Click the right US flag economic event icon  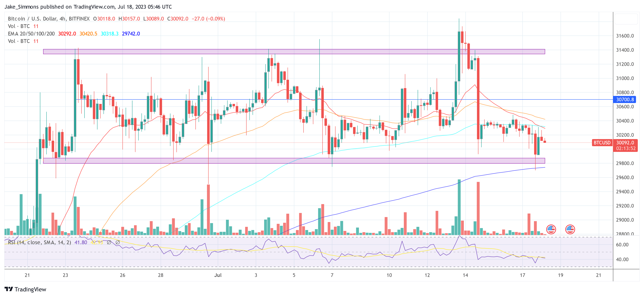[x=570, y=229]
